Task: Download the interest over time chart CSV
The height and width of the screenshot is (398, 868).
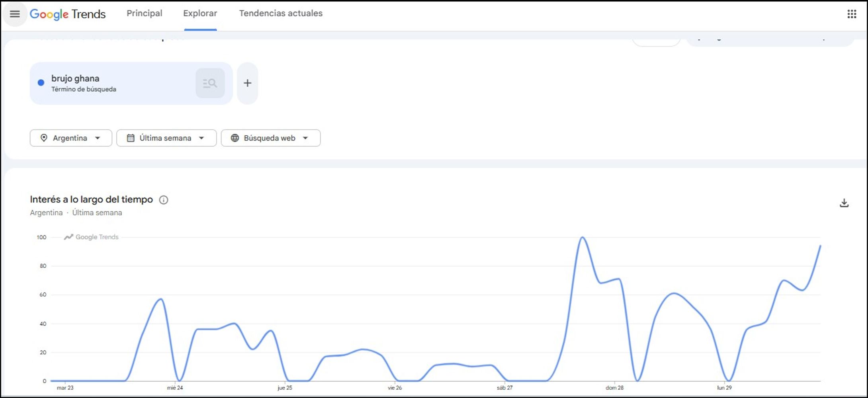Action: [x=844, y=203]
